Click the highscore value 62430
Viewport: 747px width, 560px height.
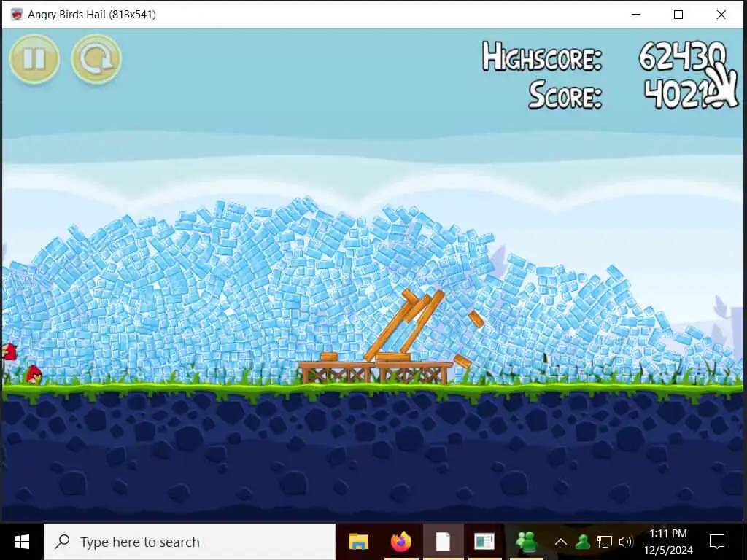click(682, 57)
